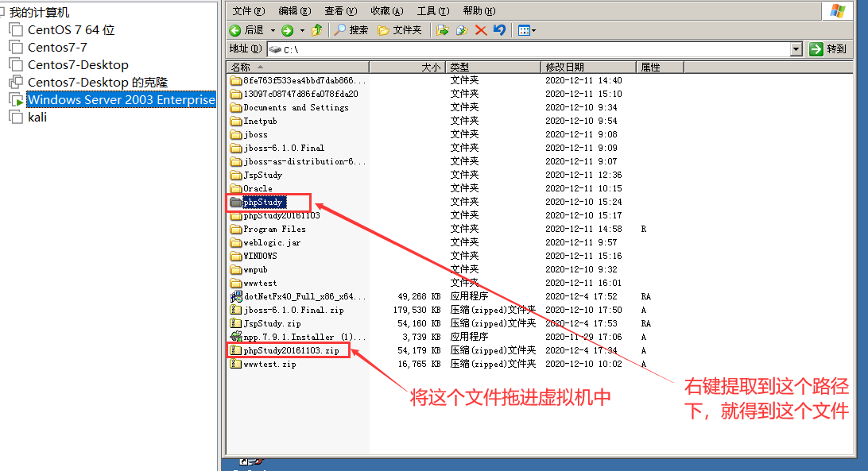This screenshot has height=471, width=868.
Task: Select Centos7-Desktop 的克隆 virtual machine
Action: pyautogui.click(x=98, y=83)
